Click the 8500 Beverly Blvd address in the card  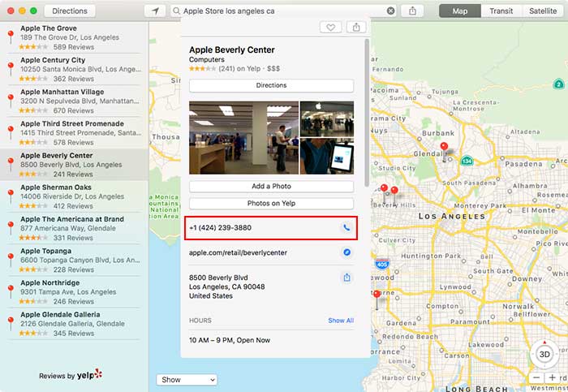click(226, 286)
